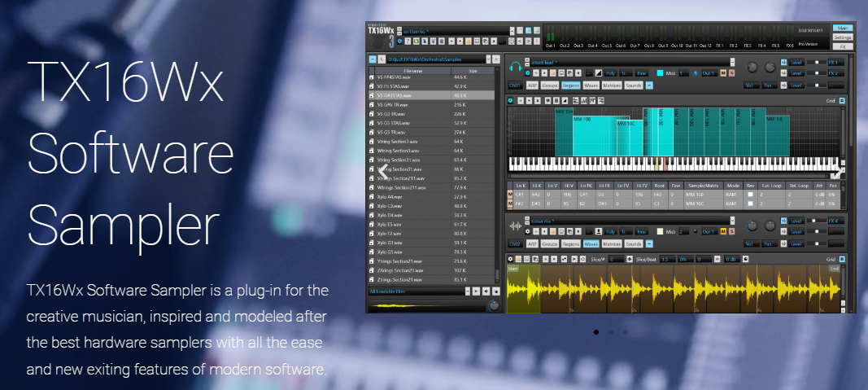The image size is (868, 390).
Task: Solo the kossa mu slot with S button
Action: click(x=731, y=231)
